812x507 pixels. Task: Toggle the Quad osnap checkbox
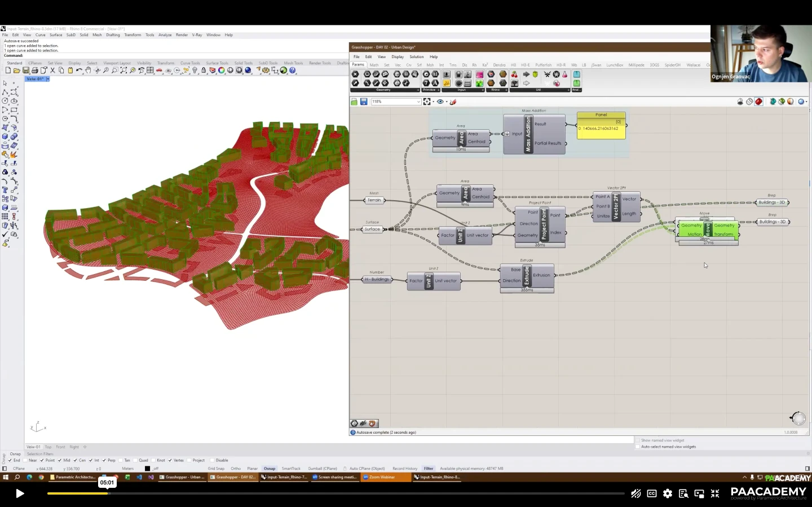(x=136, y=460)
